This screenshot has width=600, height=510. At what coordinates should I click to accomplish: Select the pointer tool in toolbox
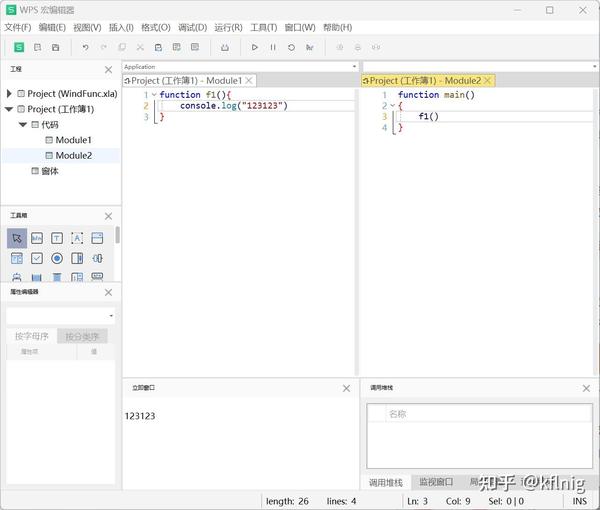[x=17, y=238]
